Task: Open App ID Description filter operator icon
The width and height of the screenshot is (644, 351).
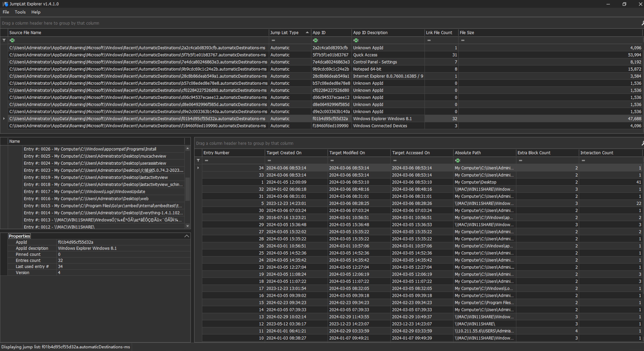Action: (x=356, y=40)
